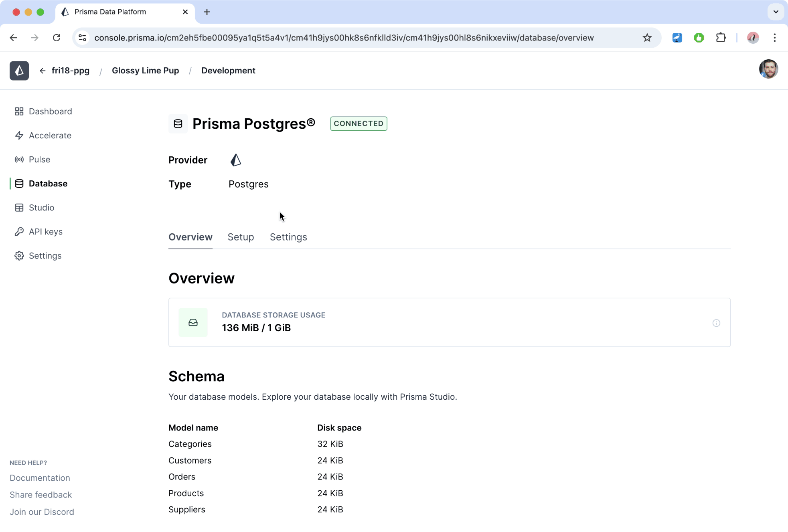Select Accelerate in the sidebar
Viewport: 788px width, 532px height.
pyautogui.click(x=50, y=136)
